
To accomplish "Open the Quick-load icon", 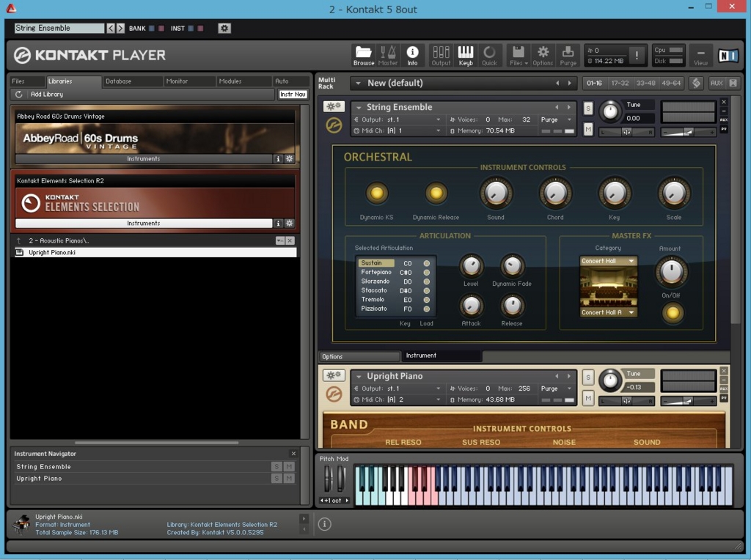I will click(489, 56).
